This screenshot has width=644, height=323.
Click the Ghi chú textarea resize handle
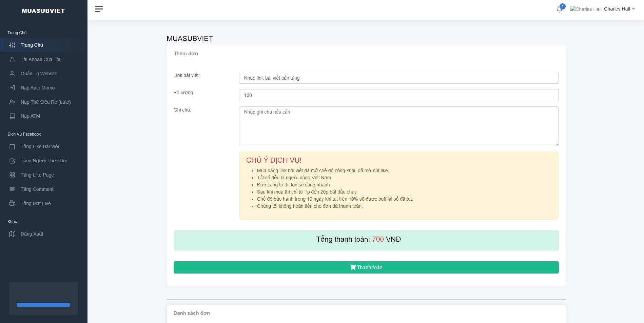556,144
